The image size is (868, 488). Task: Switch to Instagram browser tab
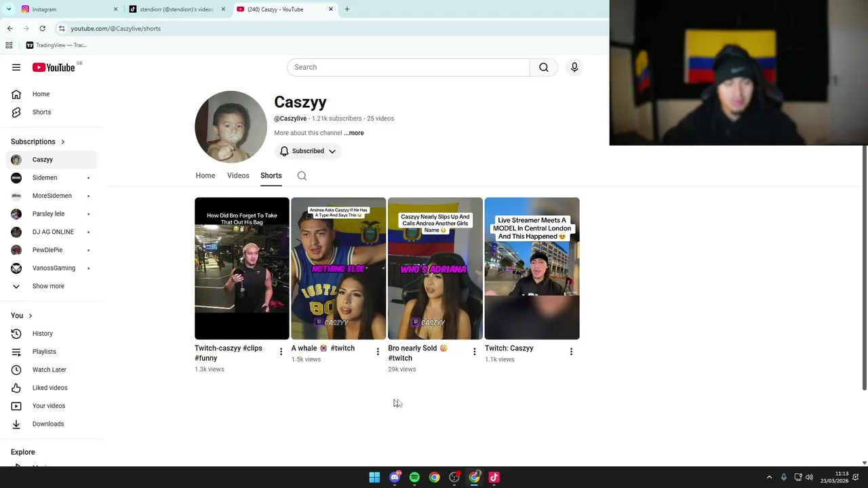point(68,9)
